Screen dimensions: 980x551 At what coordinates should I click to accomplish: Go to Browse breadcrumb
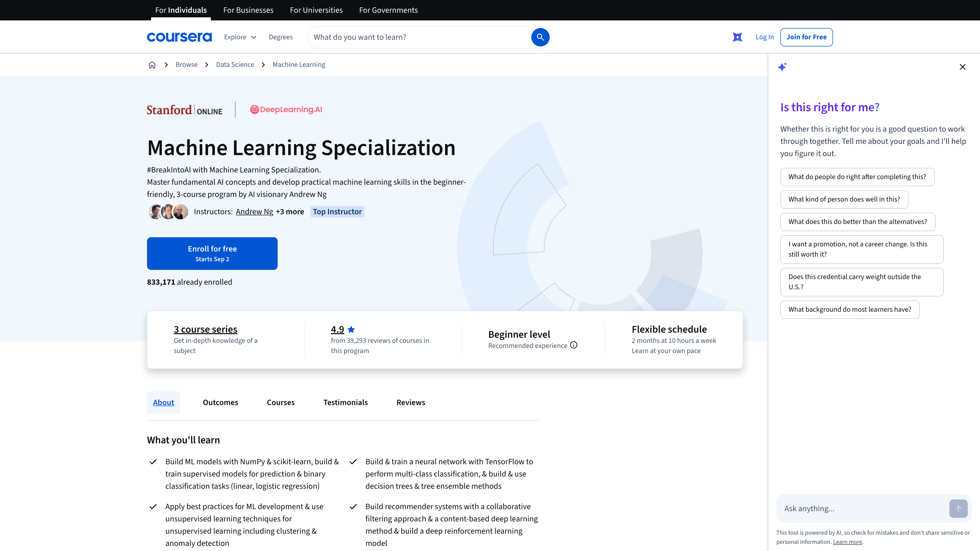coord(186,65)
